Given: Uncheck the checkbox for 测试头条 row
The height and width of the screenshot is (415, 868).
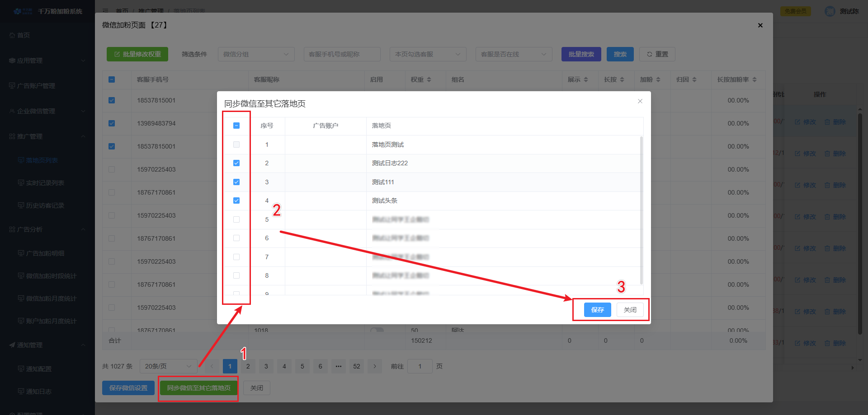Looking at the screenshot, I should pyautogui.click(x=236, y=201).
